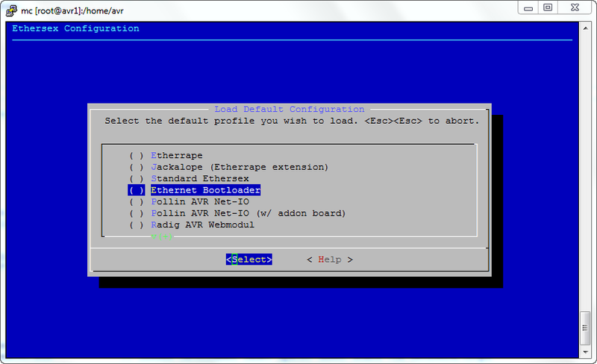Select the Standard Ethersex profile option
597x364 pixels.
tap(199, 178)
